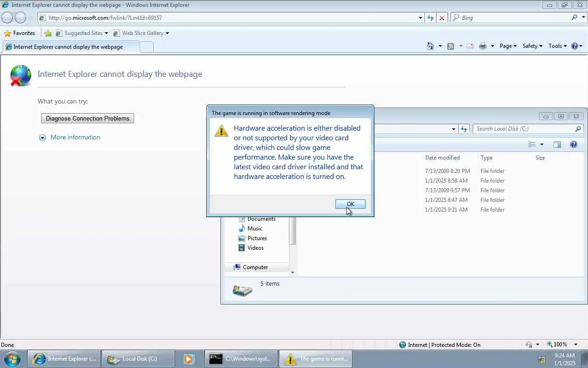The height and width of the screenshot is (368, 588).
Task: Open Suggested Sites link
Action: [82, 33]
